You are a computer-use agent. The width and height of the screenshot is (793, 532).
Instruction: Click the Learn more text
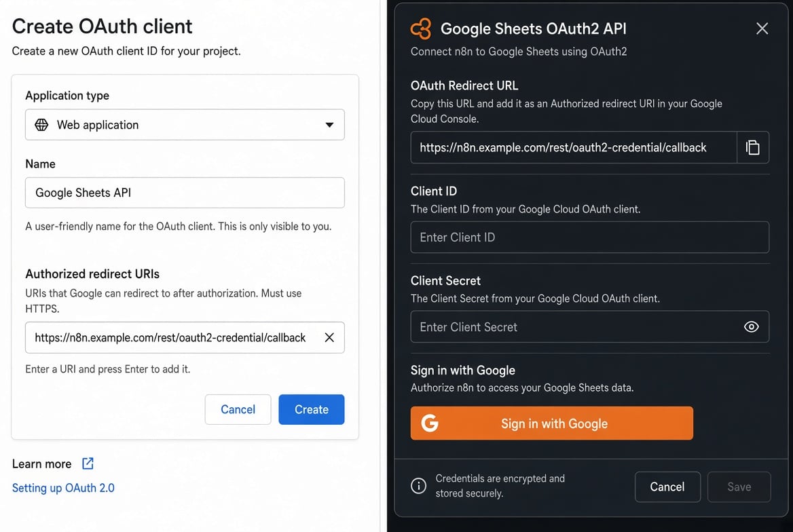[x=41, y=463]
